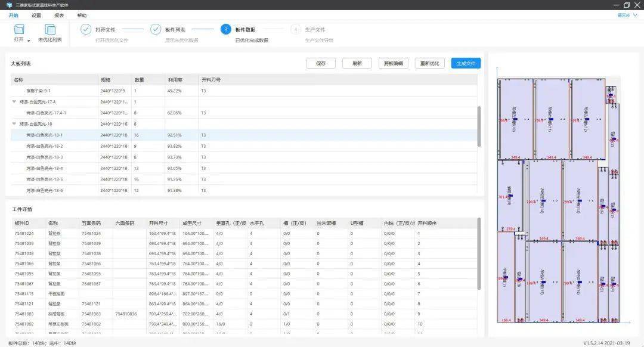Click the 49.22% utilization cell
Screen dimensions: 644x347
coord(175,91)
